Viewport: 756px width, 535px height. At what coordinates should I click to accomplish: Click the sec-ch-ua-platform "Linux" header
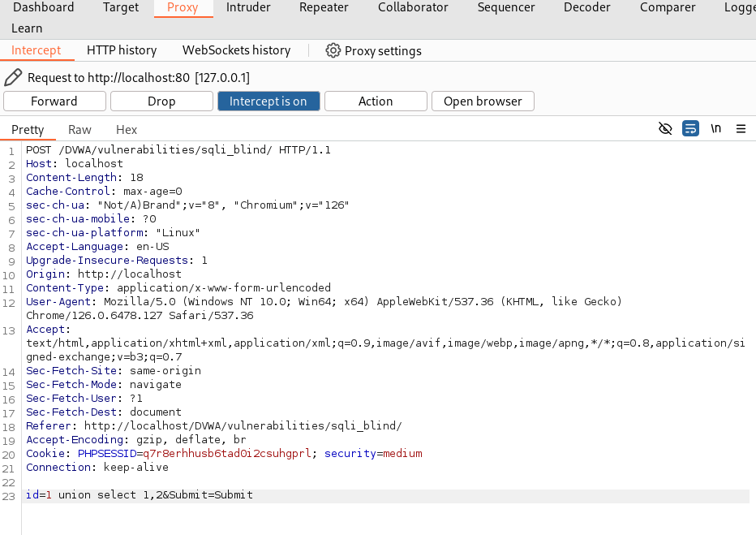(x=113, y=232)
